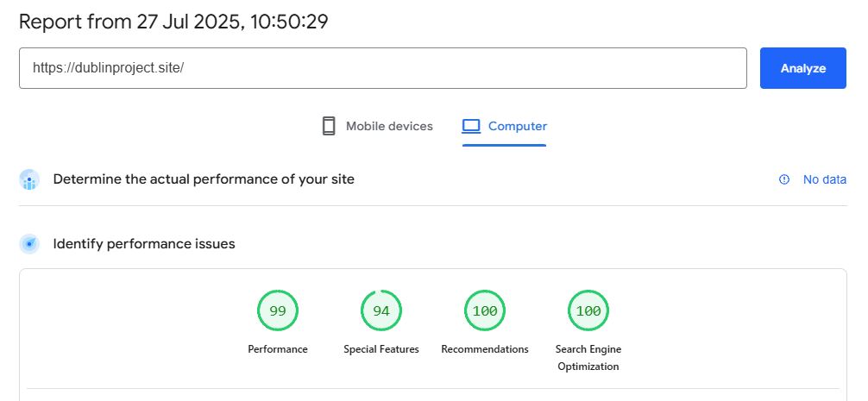Click the 'Recommendations' category label
Image resolution: width=868 pixels, height=401 pixels.
485,349
